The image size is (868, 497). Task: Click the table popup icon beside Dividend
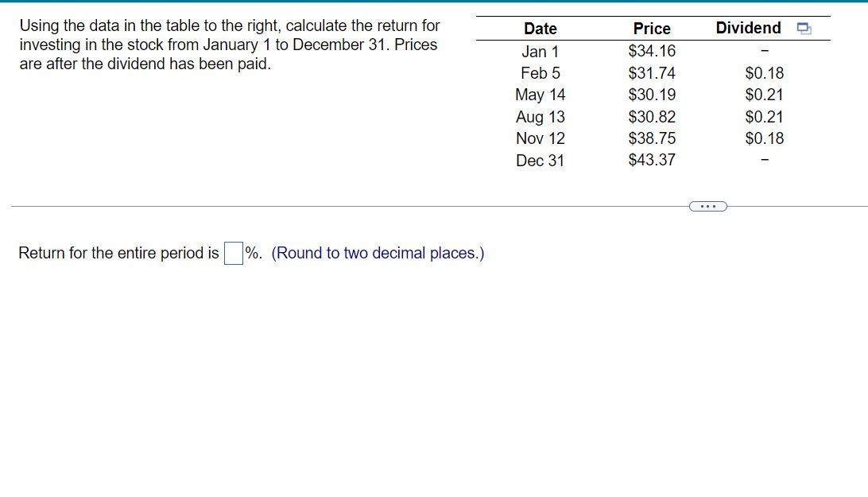point(804,29)
